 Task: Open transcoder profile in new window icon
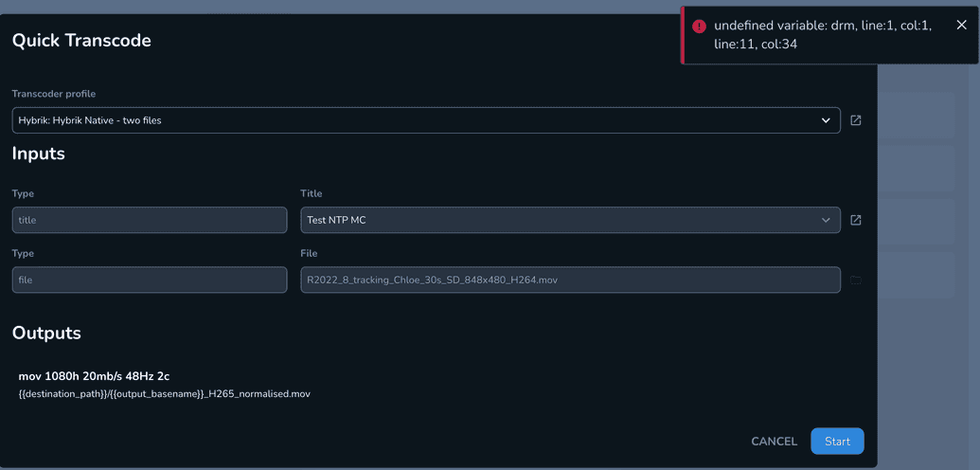pos(856,120)
